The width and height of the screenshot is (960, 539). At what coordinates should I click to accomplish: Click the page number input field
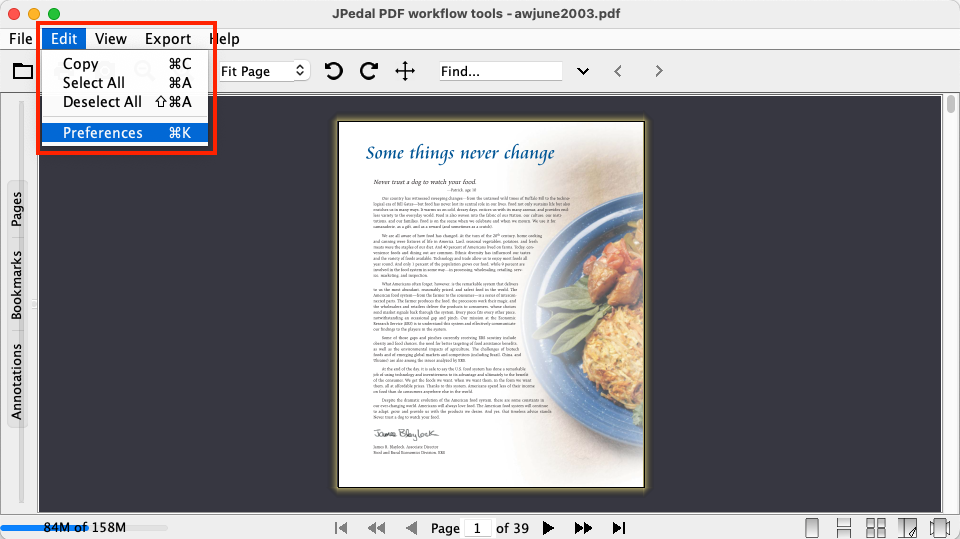click(477, 528)
